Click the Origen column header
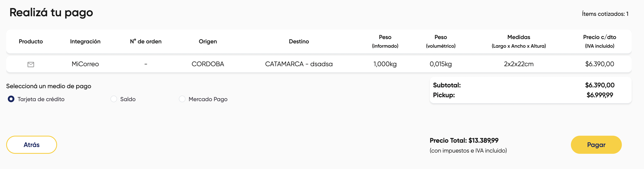Screen dimensions: 644x169 click(208, 42)
